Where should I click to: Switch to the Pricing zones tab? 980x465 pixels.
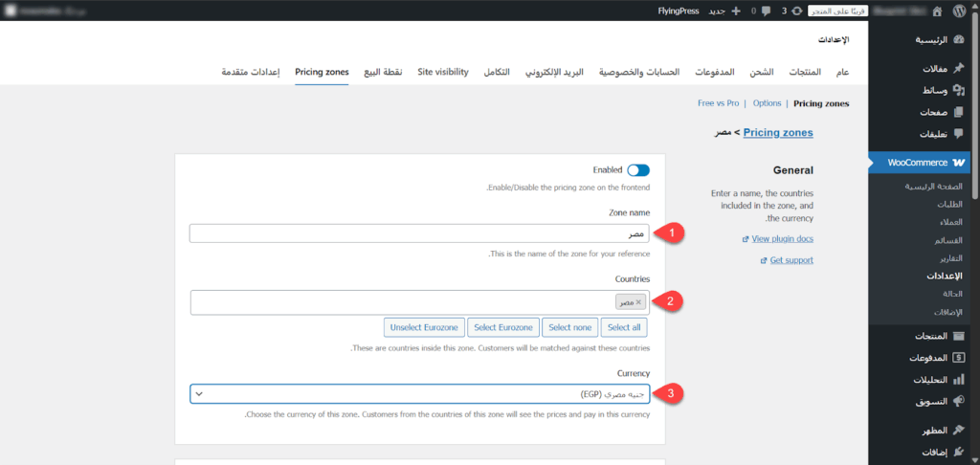point(322,73)
